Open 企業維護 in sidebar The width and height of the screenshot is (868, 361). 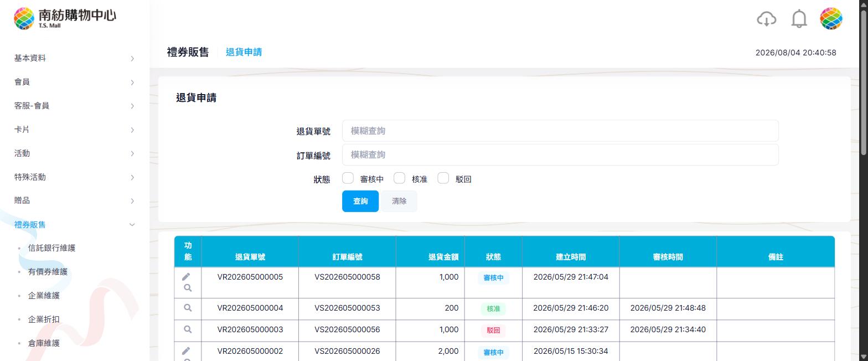click(44, 296)
